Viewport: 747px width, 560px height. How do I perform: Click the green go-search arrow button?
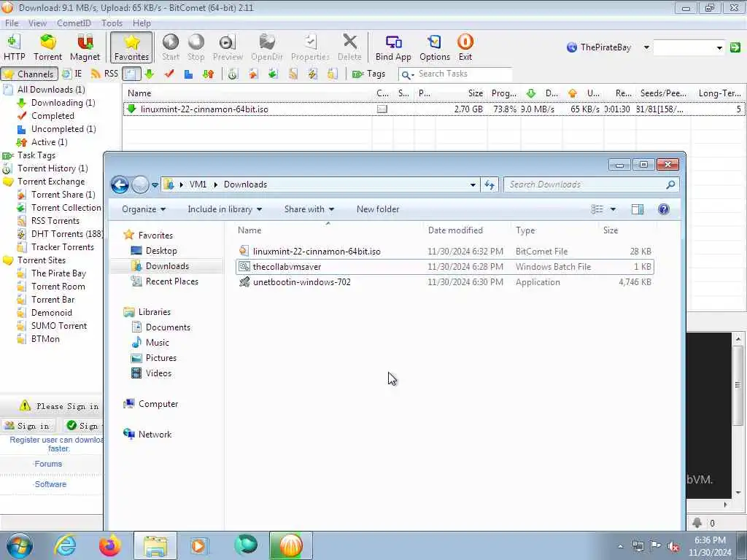(x=735, y=47)
